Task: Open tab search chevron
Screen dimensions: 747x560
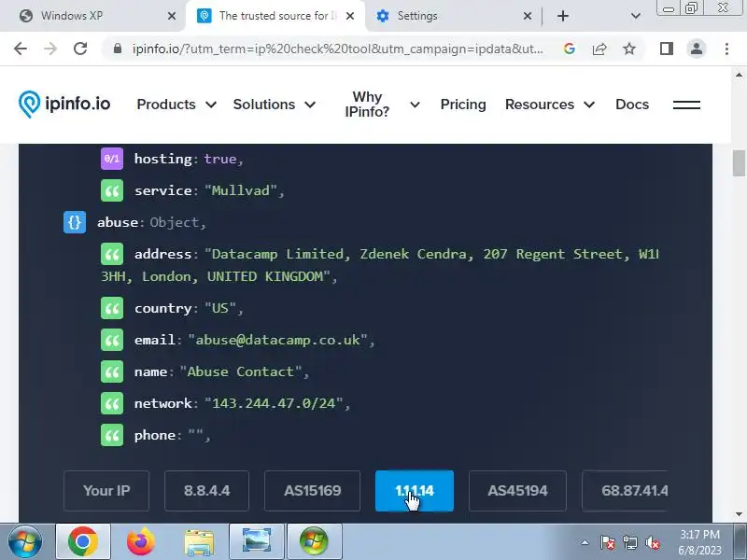Action: coord(636,16)
